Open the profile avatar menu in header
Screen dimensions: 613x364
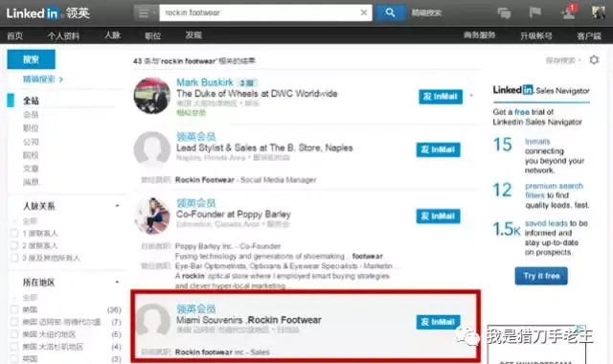[598, 12]
